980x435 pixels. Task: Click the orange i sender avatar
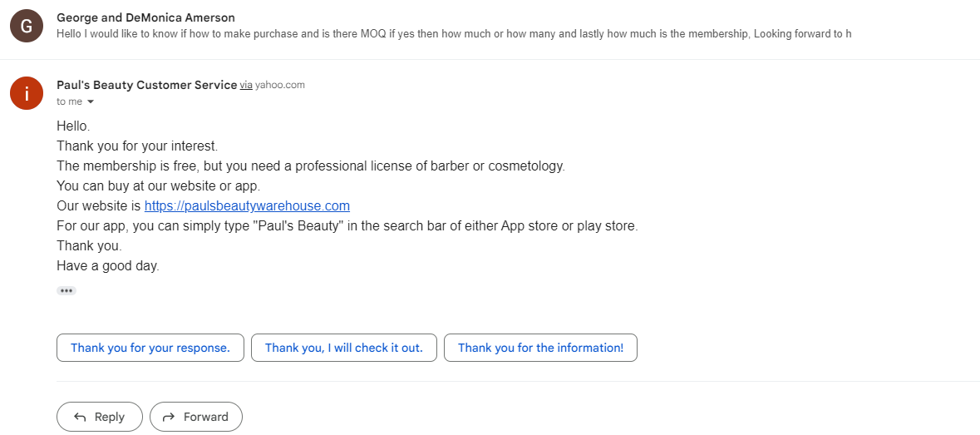coord(27,93)
